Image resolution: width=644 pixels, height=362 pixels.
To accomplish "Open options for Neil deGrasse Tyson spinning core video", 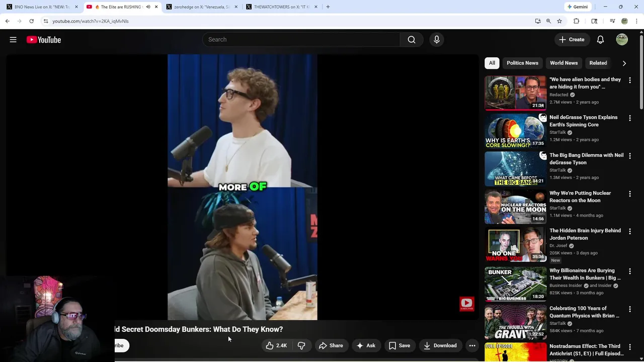I will (629, 118).
